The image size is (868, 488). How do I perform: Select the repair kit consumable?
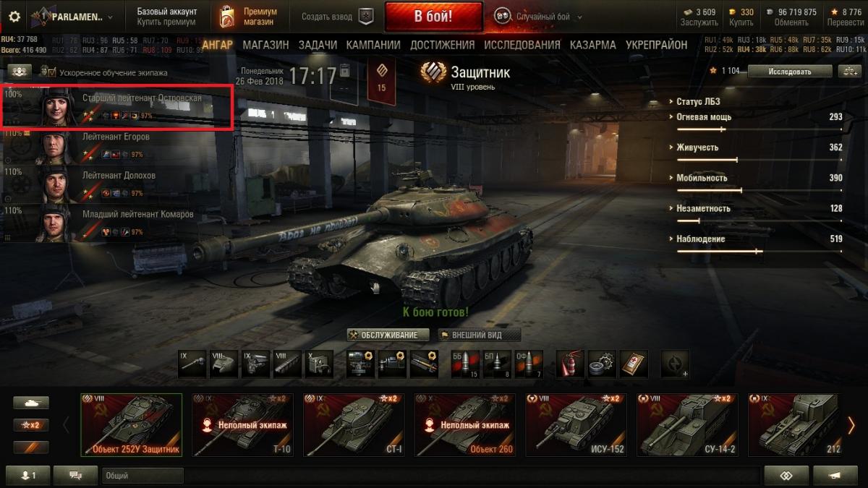click(x=602, y=364)
